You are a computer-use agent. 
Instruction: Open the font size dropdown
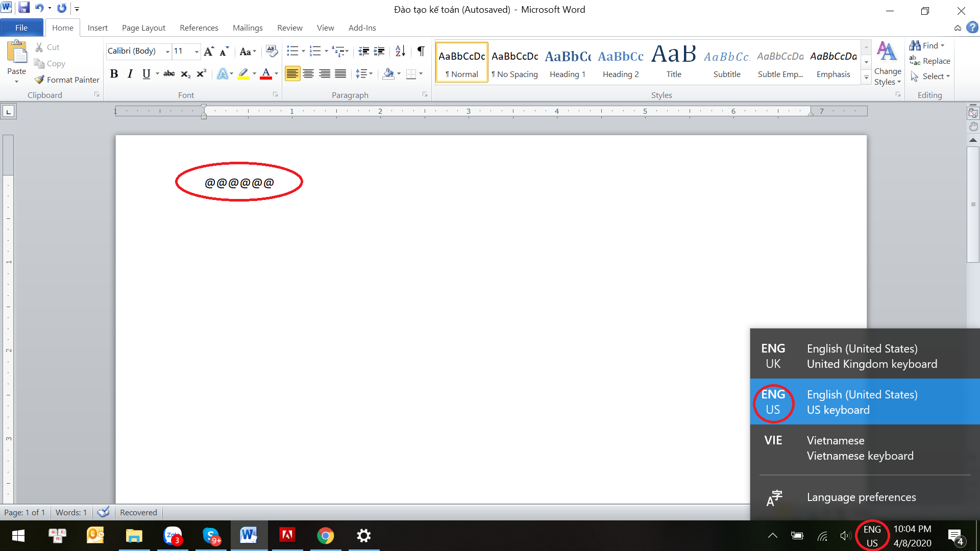click(x=197, y=52)
